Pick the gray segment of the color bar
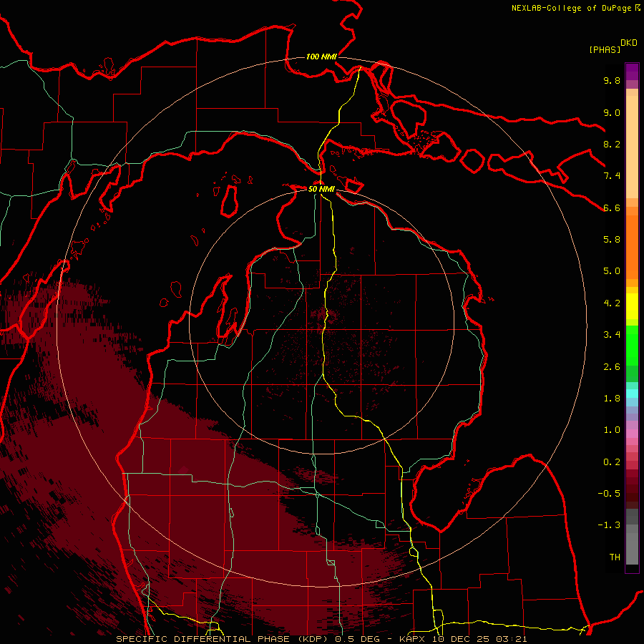This screenshot has height=644, width=644. [632, 537]
